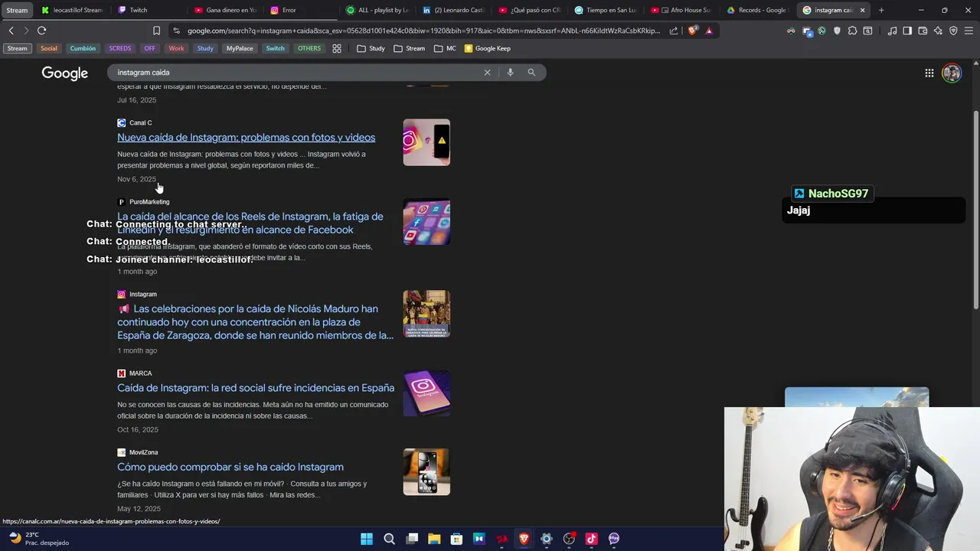Open PuroMarketing Reels alcance article

point(250,223)
